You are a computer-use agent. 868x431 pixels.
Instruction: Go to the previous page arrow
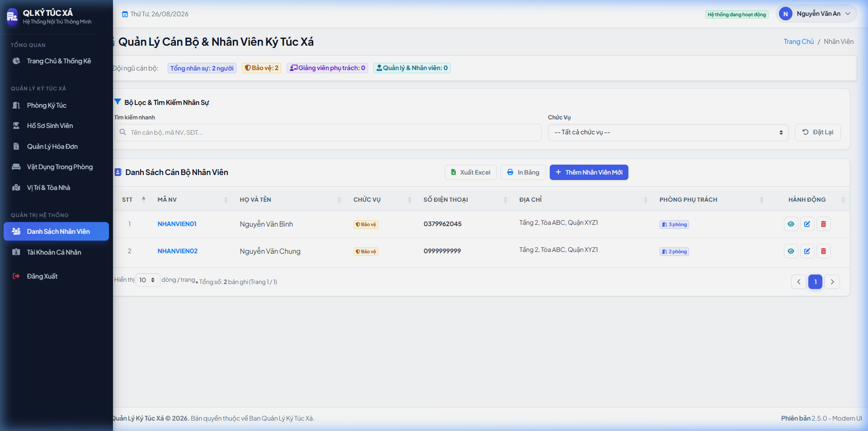click(x=798, y=282)
